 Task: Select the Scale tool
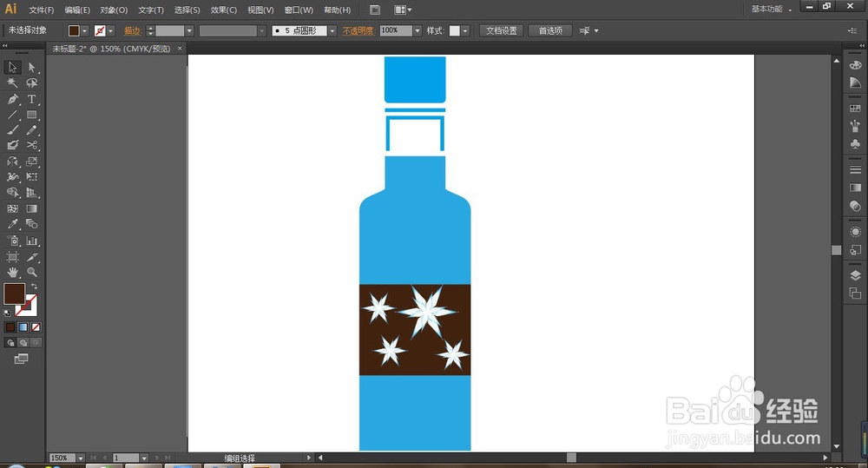pos(31,161)
